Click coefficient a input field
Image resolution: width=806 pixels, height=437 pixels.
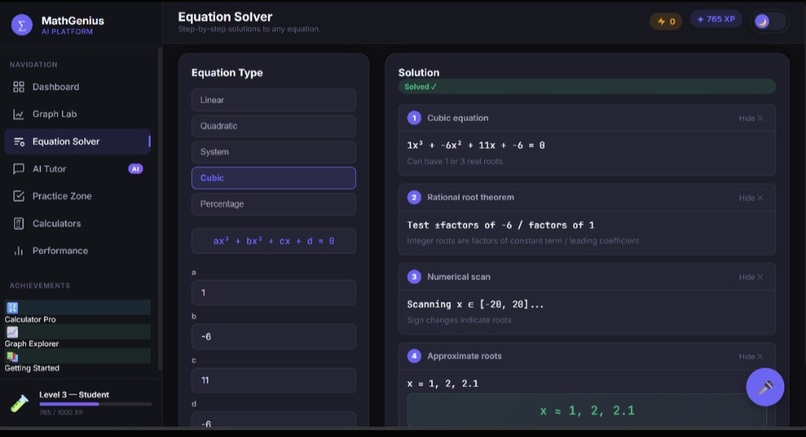pyautogui.click(x=273, y=293)
